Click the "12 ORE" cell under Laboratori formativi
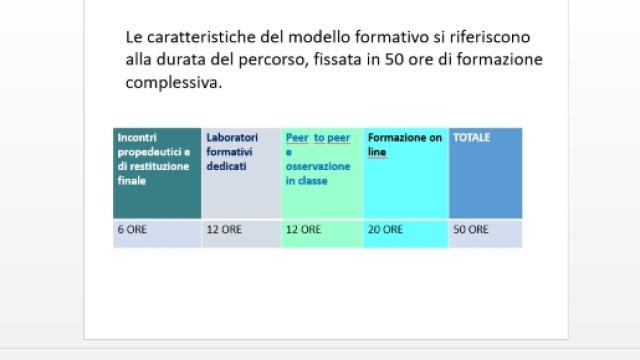Screen dimensions: 640x360 (241, 234)
